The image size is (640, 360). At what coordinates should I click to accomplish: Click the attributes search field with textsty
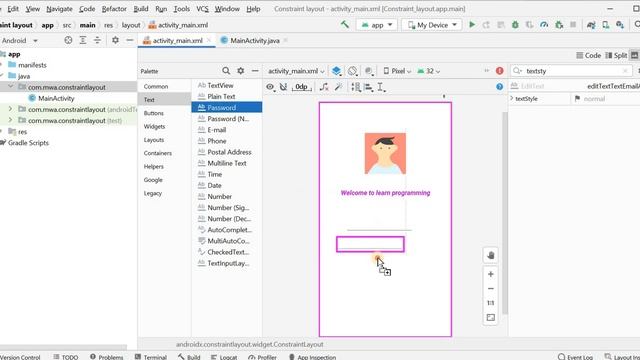[x=571, y=71]
